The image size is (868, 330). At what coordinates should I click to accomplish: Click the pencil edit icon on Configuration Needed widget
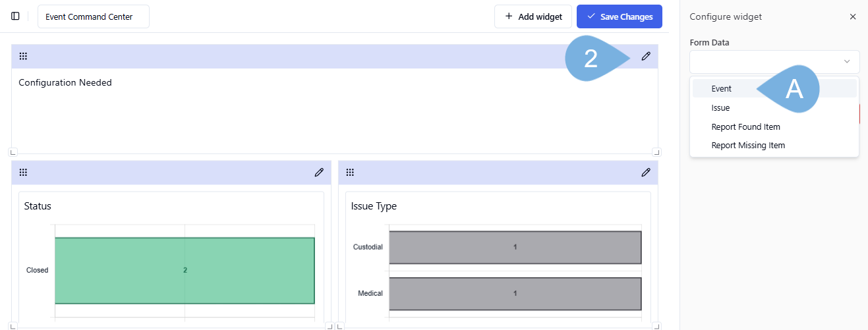(x=646, y=57)
